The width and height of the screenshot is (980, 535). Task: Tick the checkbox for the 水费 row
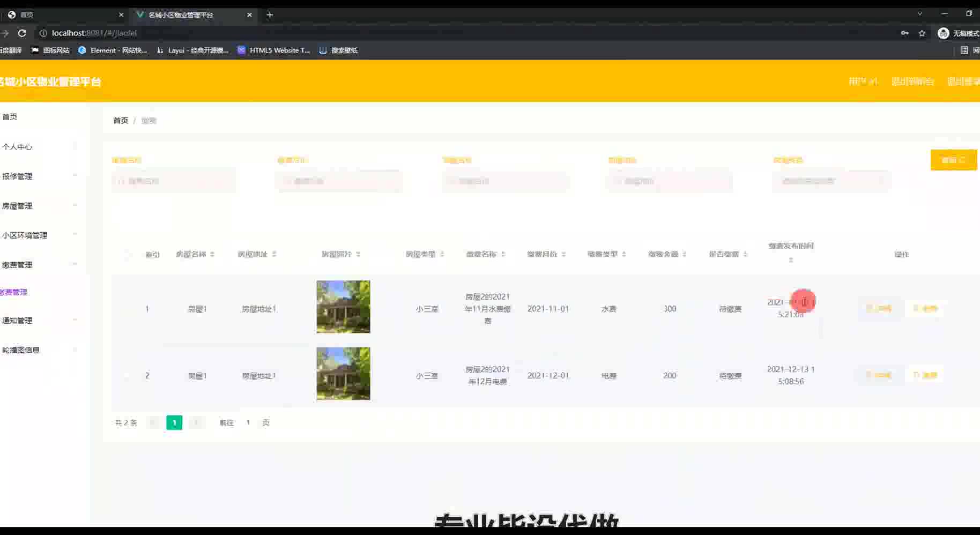point(128,309)
